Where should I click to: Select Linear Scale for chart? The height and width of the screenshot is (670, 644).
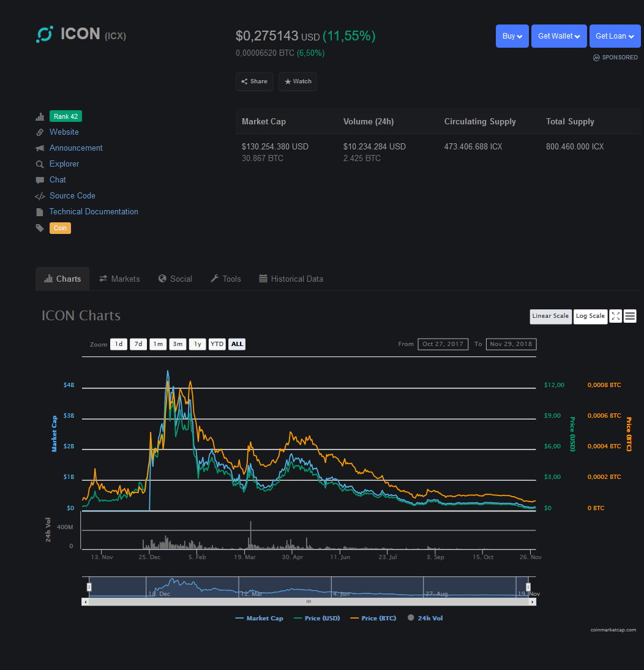click(x=550, y=317)
